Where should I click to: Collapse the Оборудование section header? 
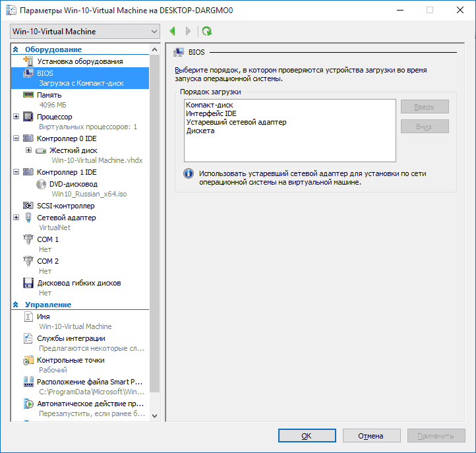16,49
